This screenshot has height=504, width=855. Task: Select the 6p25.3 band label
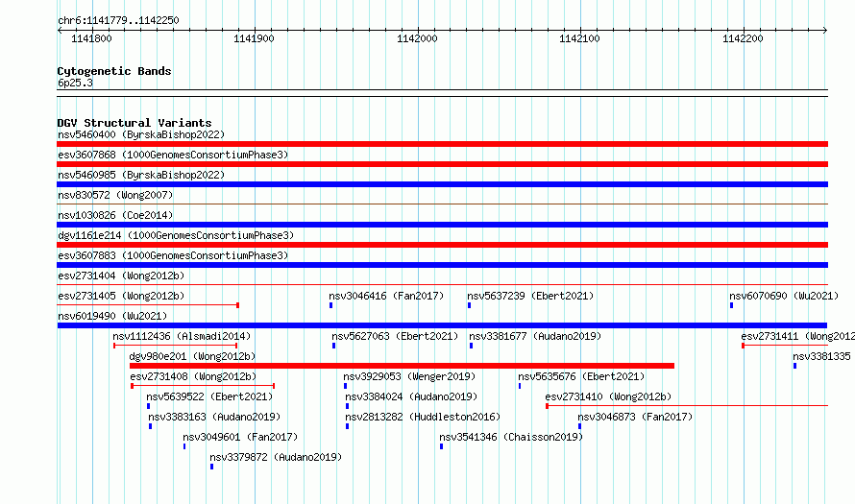(75, 83)
